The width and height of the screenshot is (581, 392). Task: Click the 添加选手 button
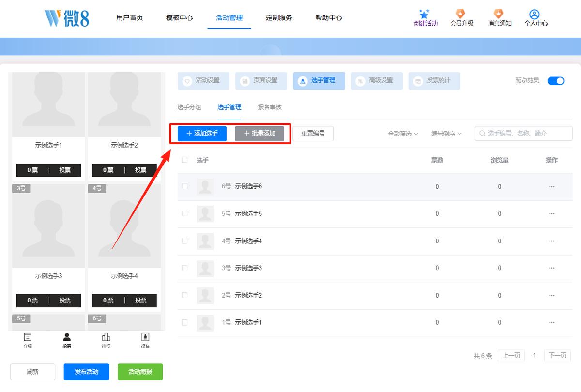click(x=202, y=134)
